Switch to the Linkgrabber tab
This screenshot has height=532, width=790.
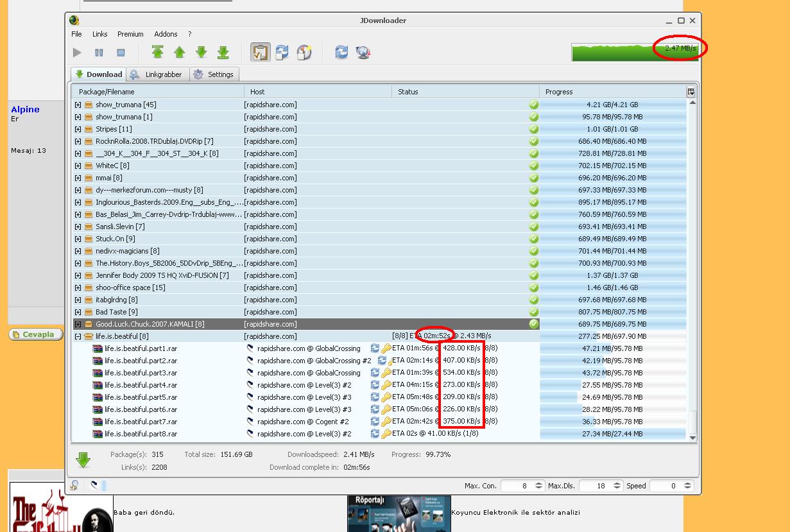[x=157, y=74]
